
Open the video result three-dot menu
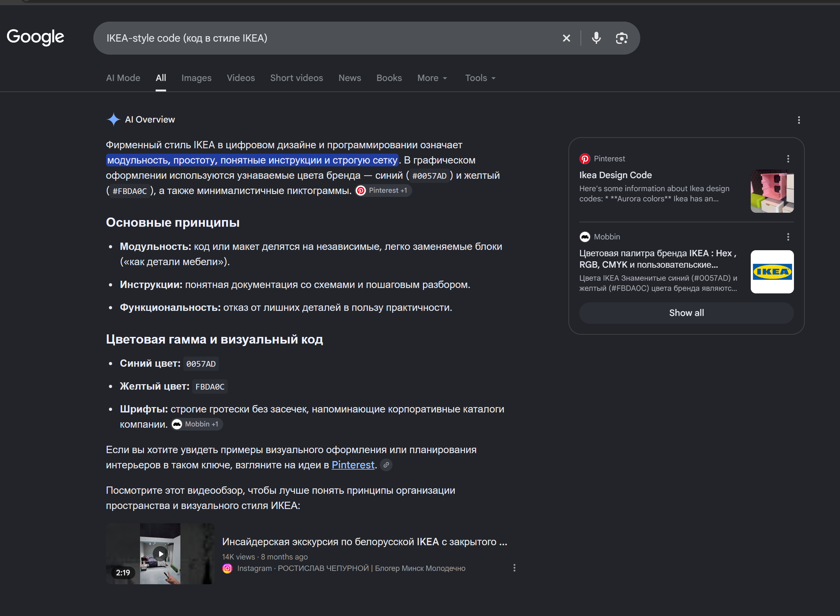tap(514, 568)
